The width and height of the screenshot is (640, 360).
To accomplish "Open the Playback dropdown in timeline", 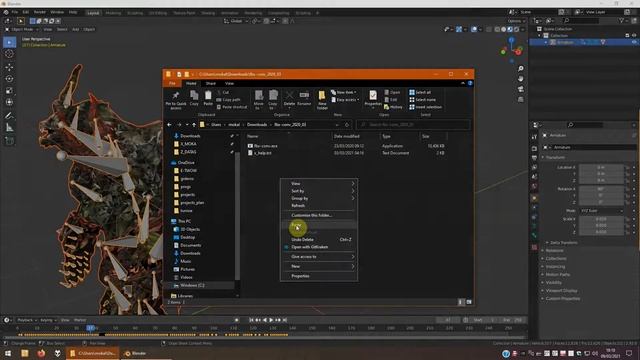I will (27, 320).
